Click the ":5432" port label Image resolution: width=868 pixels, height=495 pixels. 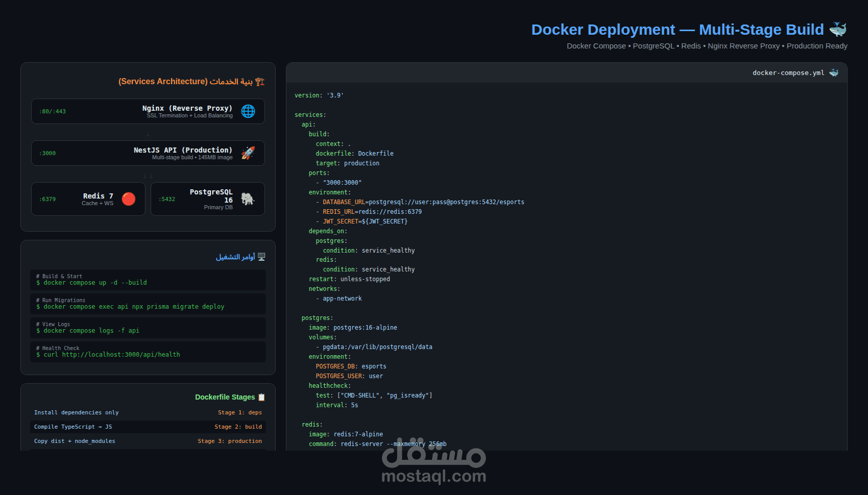coord(167,199)
